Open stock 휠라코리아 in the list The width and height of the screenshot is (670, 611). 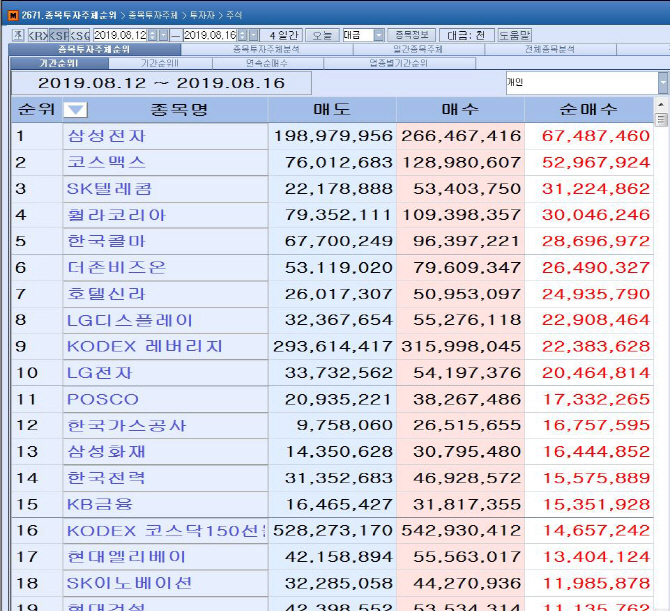(116, 215)
